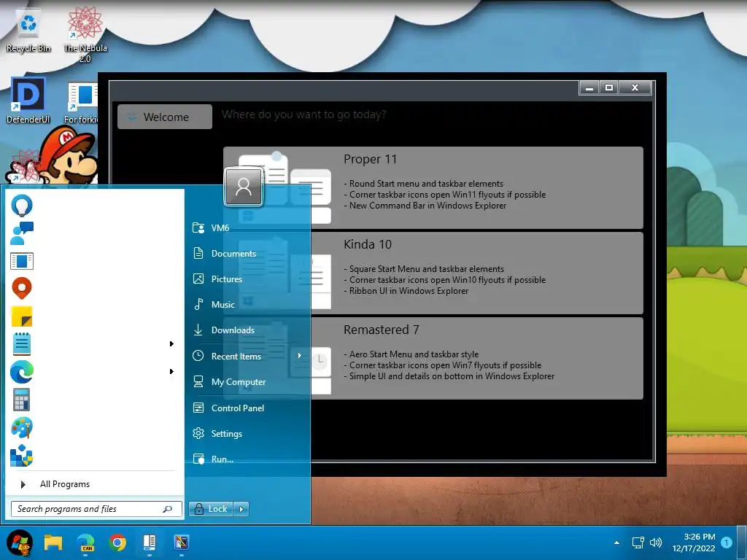Launch Google Chrome from the taskbar
Viewport: 747px width, 560px height.
click(x=117, y=542)
